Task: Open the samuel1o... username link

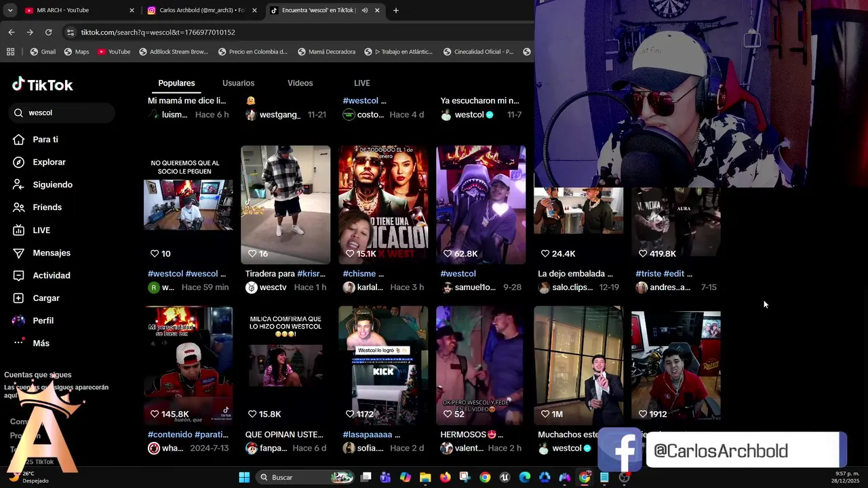Action: pos(475,287)
